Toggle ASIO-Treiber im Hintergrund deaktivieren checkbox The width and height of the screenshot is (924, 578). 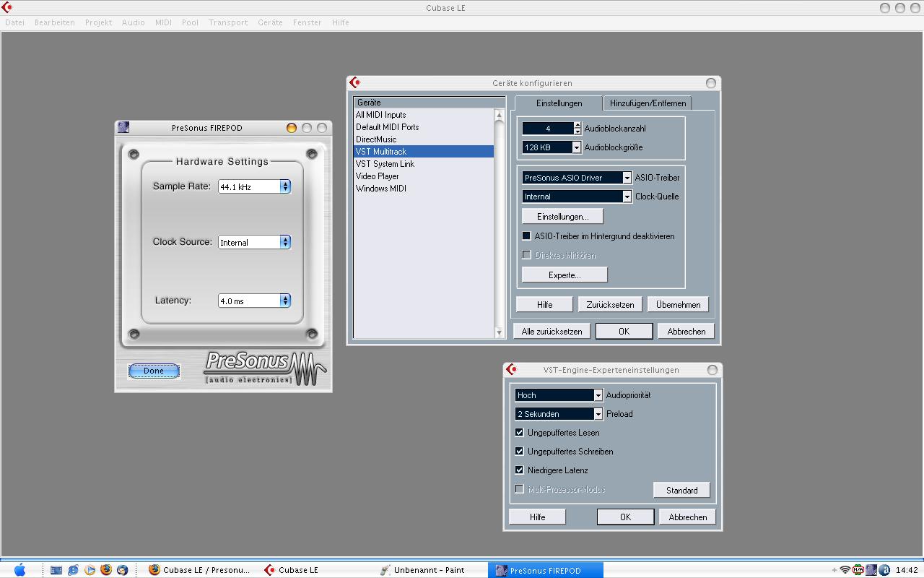(x=526, y=236)
